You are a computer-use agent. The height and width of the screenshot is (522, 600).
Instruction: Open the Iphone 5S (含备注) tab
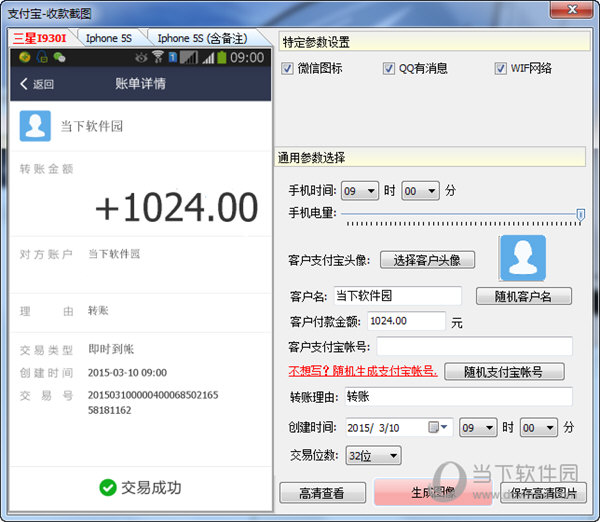click(x=202, y=38)
